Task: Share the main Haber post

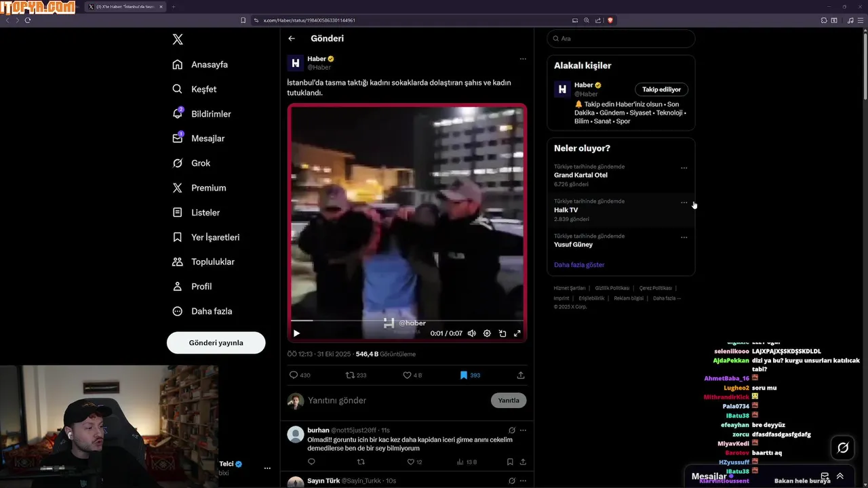Action: (521, 375)
